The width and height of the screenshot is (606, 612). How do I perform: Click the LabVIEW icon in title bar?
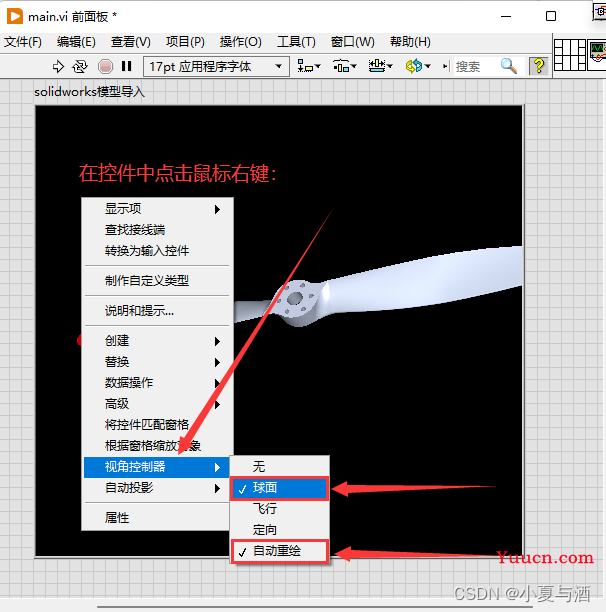point(14,16)
